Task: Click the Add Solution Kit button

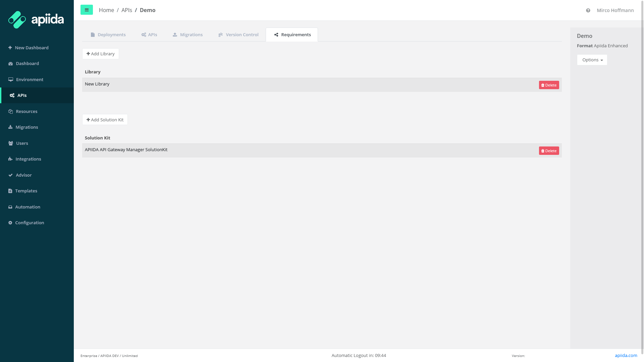Action: click(x=105, y=120)
